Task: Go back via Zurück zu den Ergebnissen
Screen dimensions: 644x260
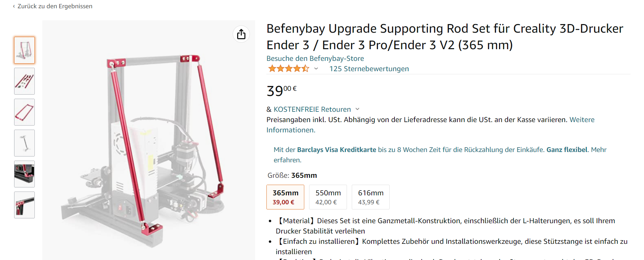Action: (x=55, y=6)
